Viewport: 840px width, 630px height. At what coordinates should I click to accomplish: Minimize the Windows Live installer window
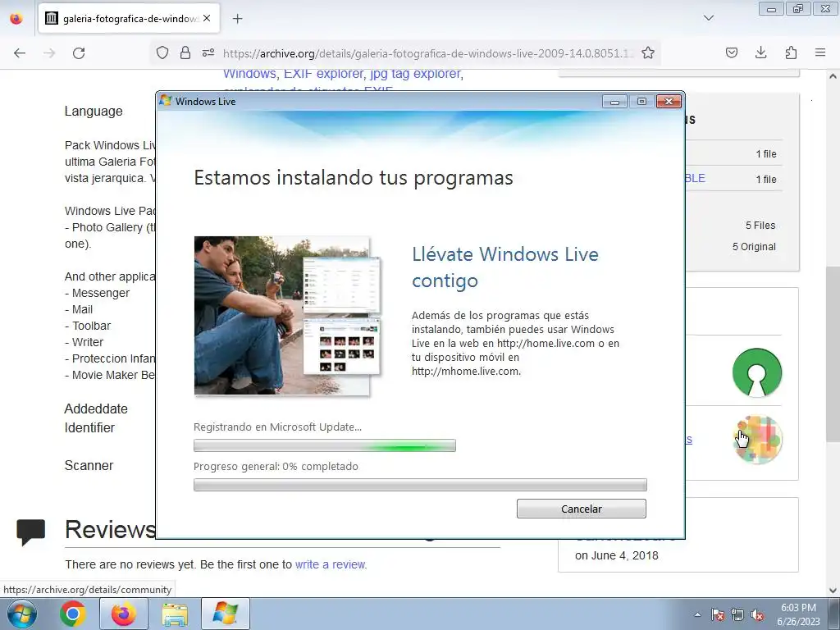[x=614, y=101]
